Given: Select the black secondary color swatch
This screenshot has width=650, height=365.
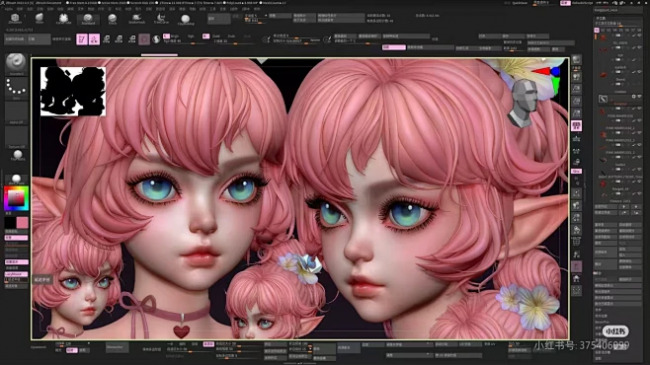Looking at the screenshot, I should tap(10, 223).
